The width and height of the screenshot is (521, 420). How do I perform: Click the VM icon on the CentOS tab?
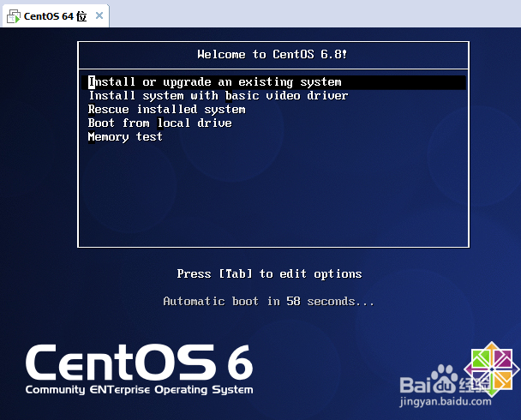[14, 16]
